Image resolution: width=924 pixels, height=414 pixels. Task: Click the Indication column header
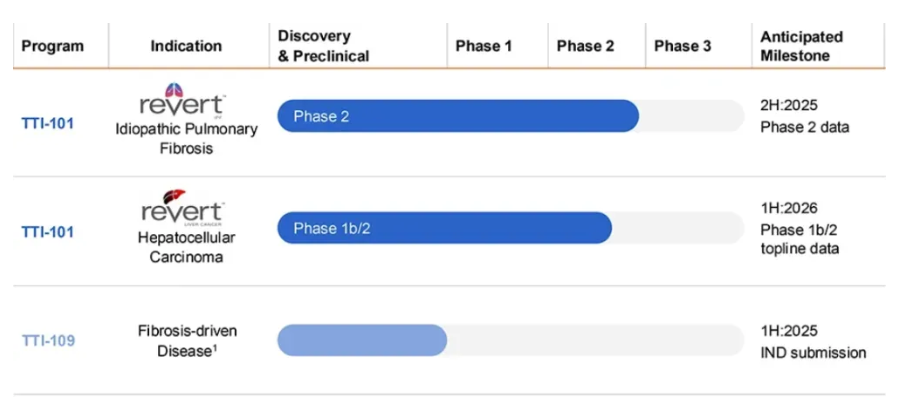point(186,46)
